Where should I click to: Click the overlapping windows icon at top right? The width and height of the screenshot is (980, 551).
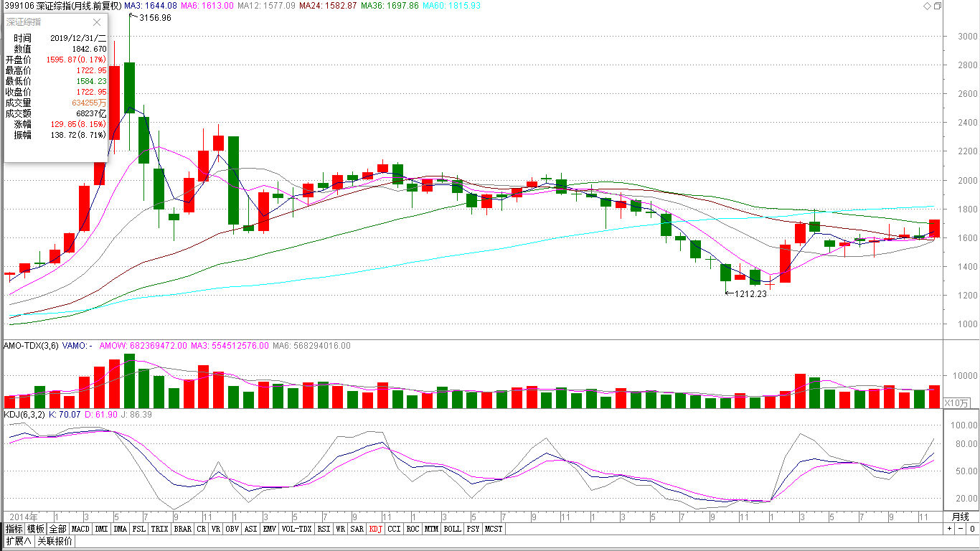938,6
